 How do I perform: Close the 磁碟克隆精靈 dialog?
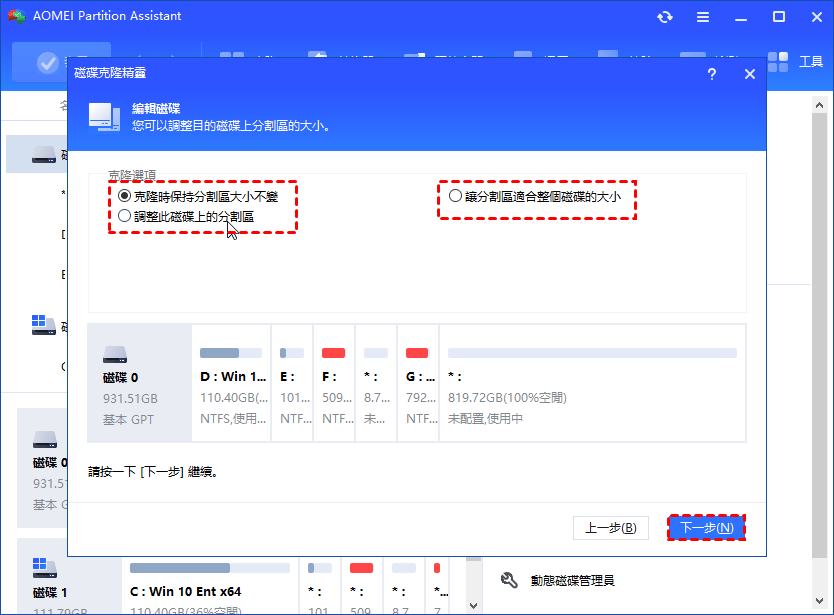(x=750, y=74)
